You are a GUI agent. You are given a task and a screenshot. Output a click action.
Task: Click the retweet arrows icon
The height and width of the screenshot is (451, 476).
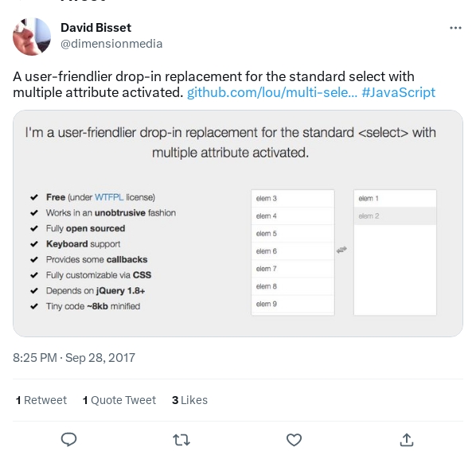(x=181, y=440)
